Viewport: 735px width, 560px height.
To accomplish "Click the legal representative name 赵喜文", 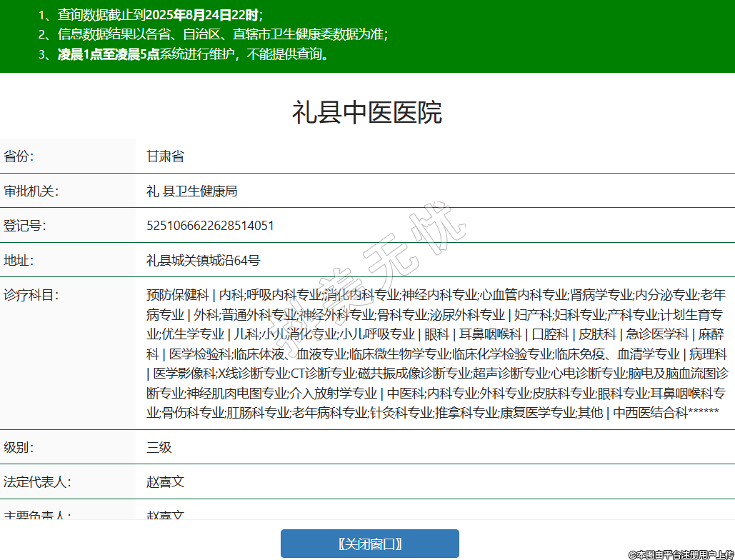I will point(165,482).
